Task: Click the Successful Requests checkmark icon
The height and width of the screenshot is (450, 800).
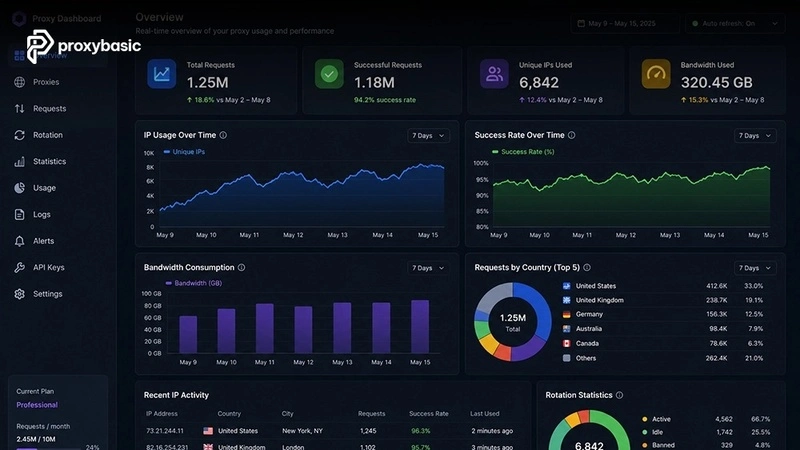Action: tap(329, 74)
